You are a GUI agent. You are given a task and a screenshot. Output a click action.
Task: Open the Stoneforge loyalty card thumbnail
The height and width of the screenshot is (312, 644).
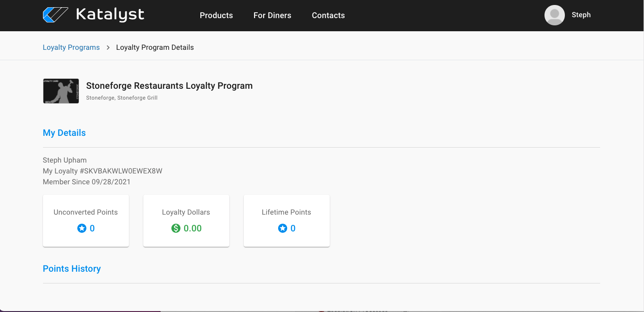pos(61,91)
